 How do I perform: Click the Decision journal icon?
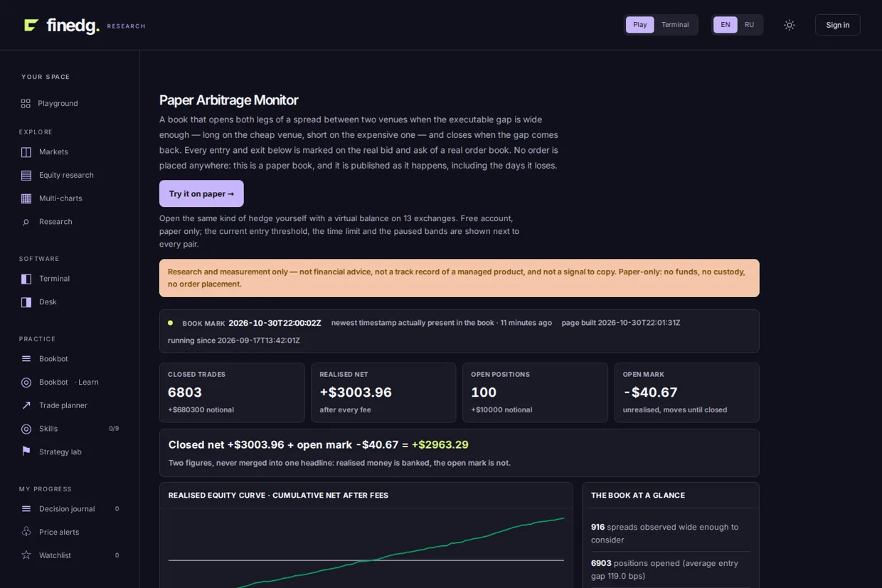coord(26,509)
